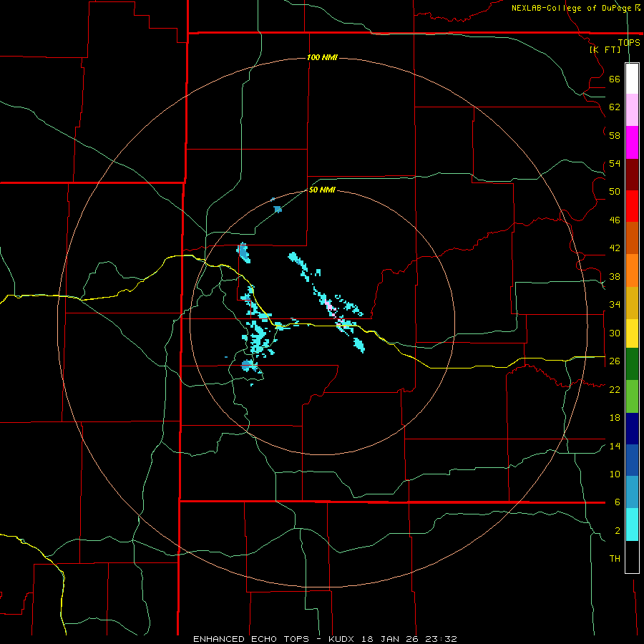Click the '66' legend value
Image resolution: width=644 pixels, height=644 pixels.
point(615,79)
